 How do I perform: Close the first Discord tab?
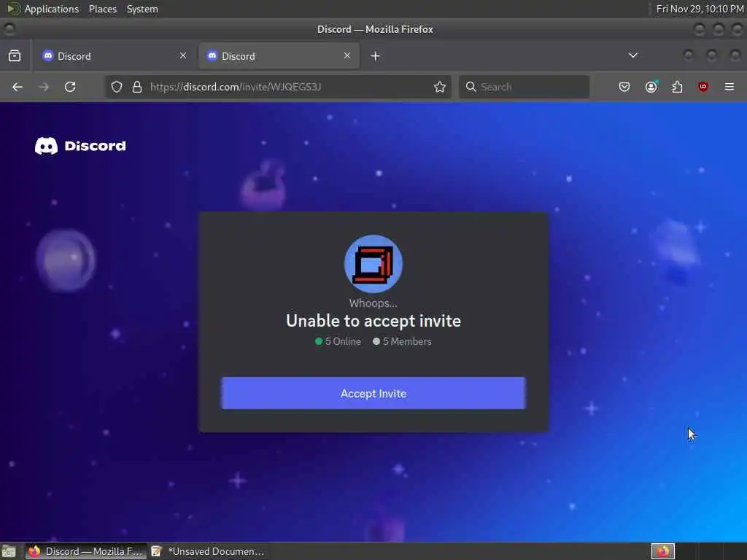click(x=183, y=55)
